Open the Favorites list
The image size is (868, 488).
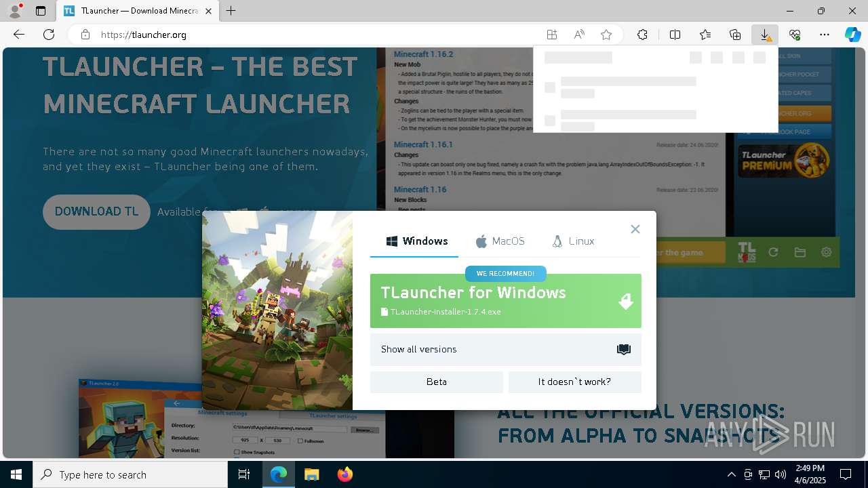(x=705, y=35)
